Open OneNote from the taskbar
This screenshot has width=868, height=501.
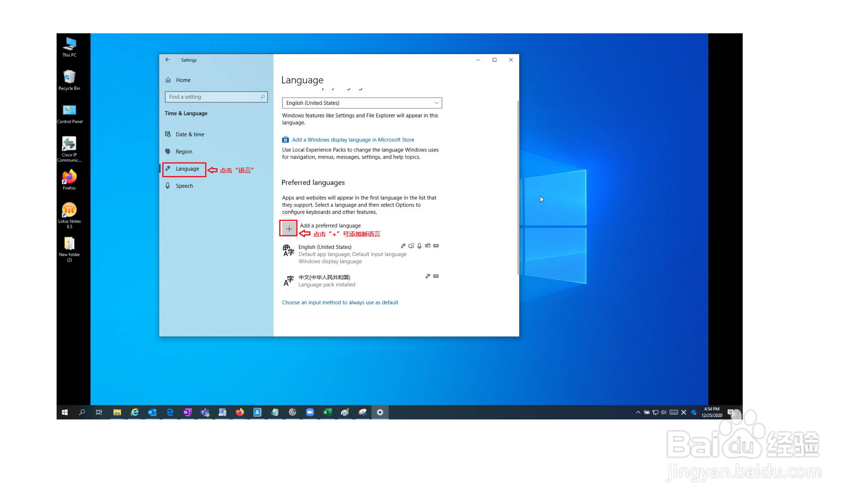coord(187,412)
